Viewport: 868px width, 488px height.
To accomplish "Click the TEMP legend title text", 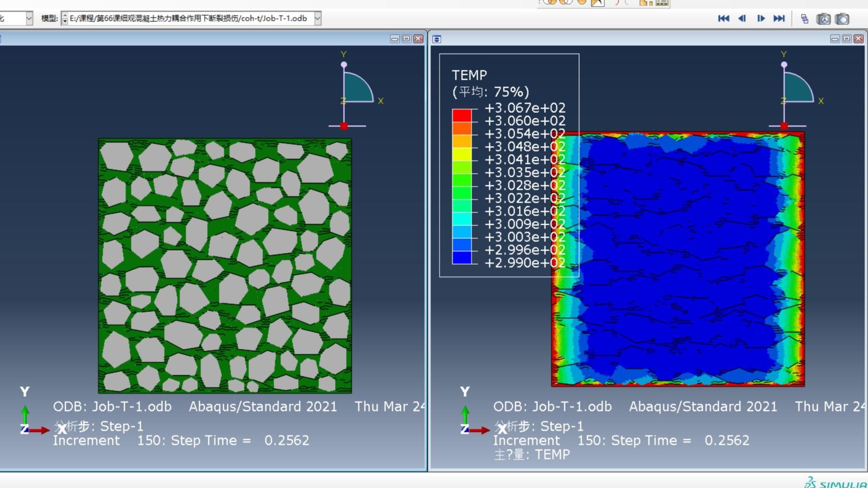I will click(x=469, y=75).
